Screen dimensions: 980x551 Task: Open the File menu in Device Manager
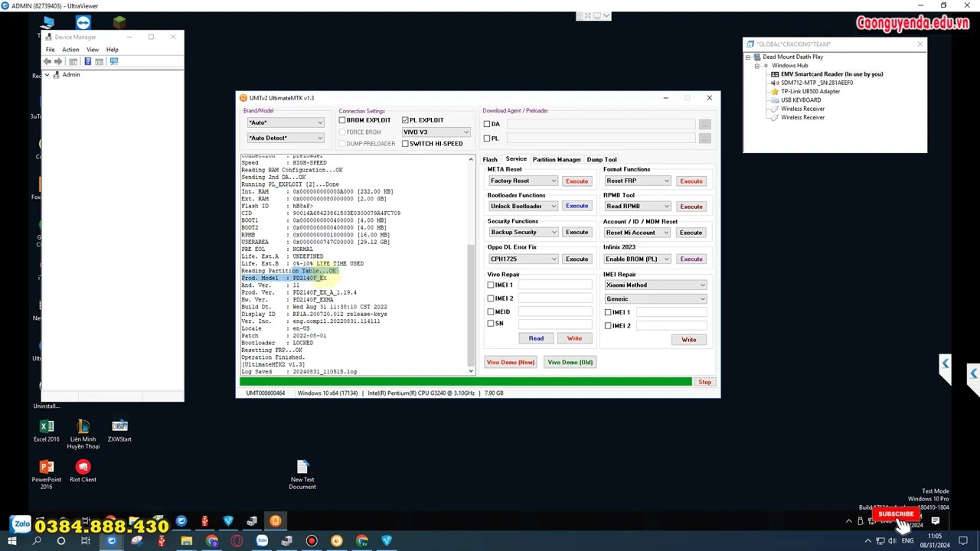50,50
